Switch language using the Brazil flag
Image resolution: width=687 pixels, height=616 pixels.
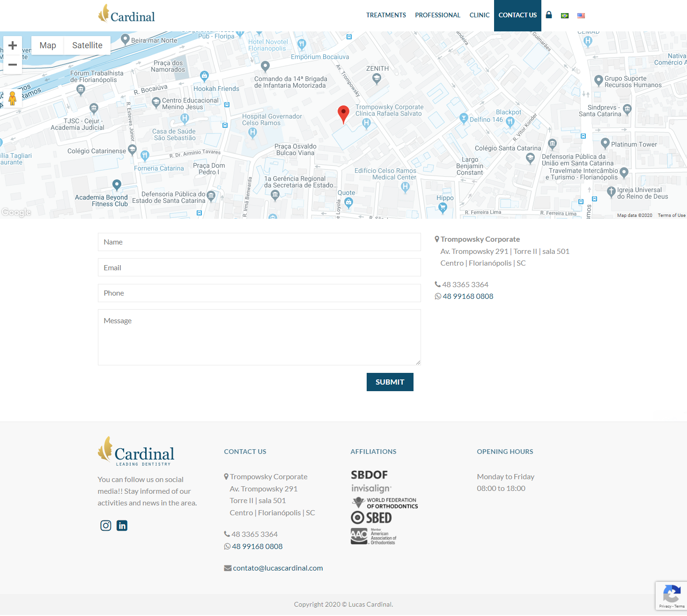[565, 15]
